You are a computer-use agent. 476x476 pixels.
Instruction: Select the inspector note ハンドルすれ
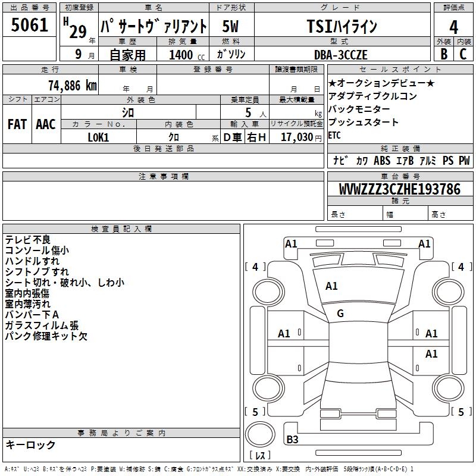click(32, 261)
